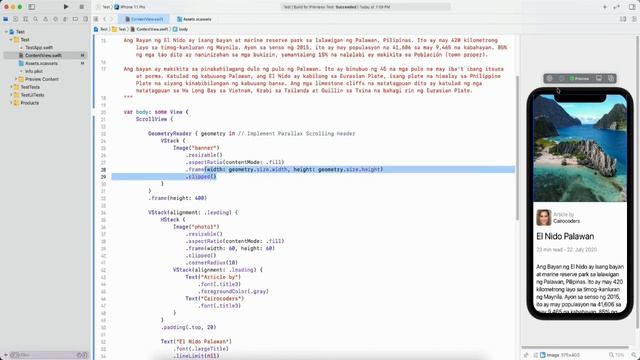Screen dimensions: 640x360
Task: Click the .clipped() line 29
Action: tap(201, 177)
